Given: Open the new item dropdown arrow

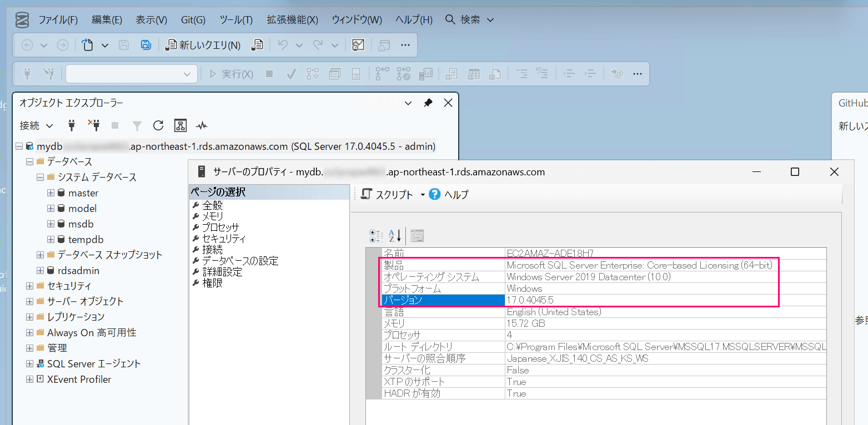Looking at the screenshot, I should click(104, 45).
